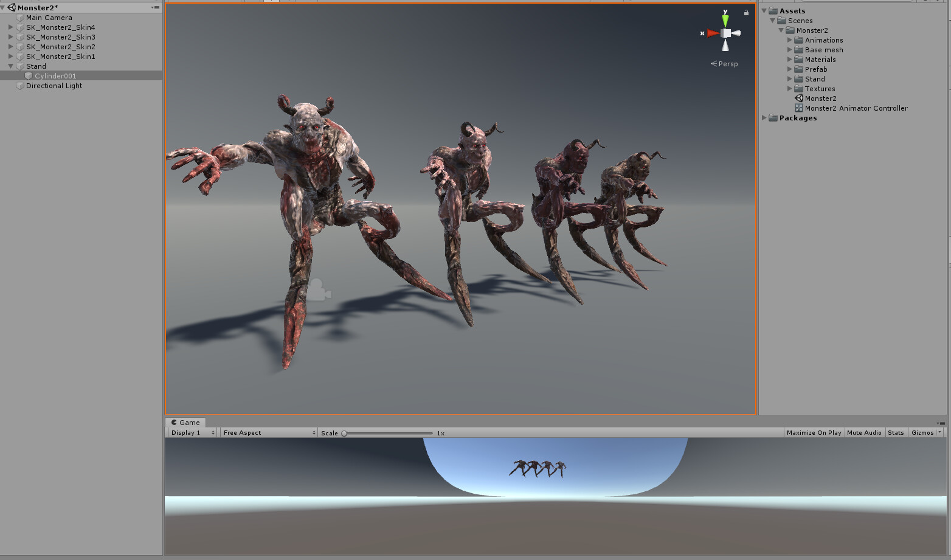The height and width of the screenshot is (560, 951).
Task: Select the Directional Light in the Hierarchy
Action: [53, 85]
